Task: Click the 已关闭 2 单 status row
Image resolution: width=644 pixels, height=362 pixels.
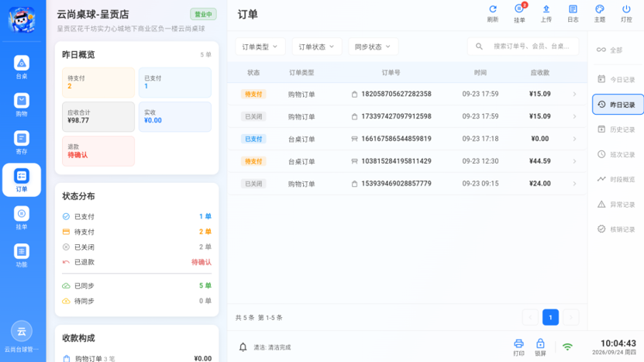Action: tap(136, 247)
